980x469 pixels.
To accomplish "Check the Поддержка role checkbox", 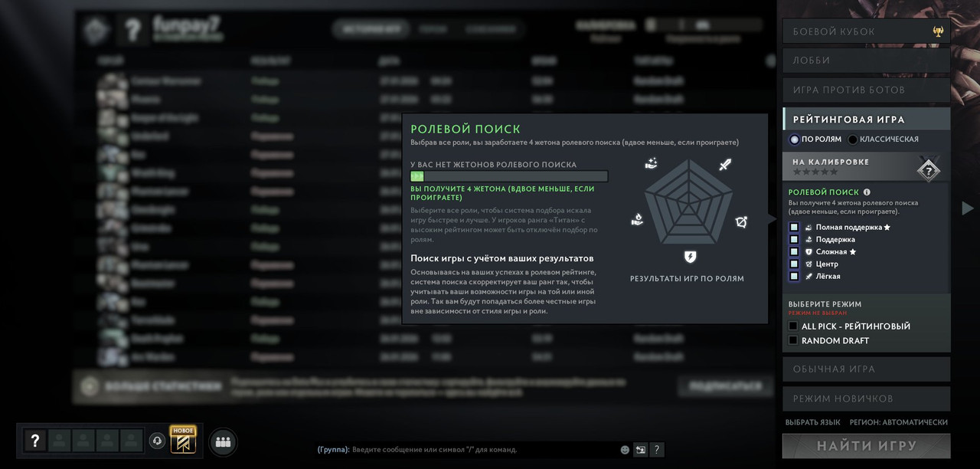I will point(794,240).
